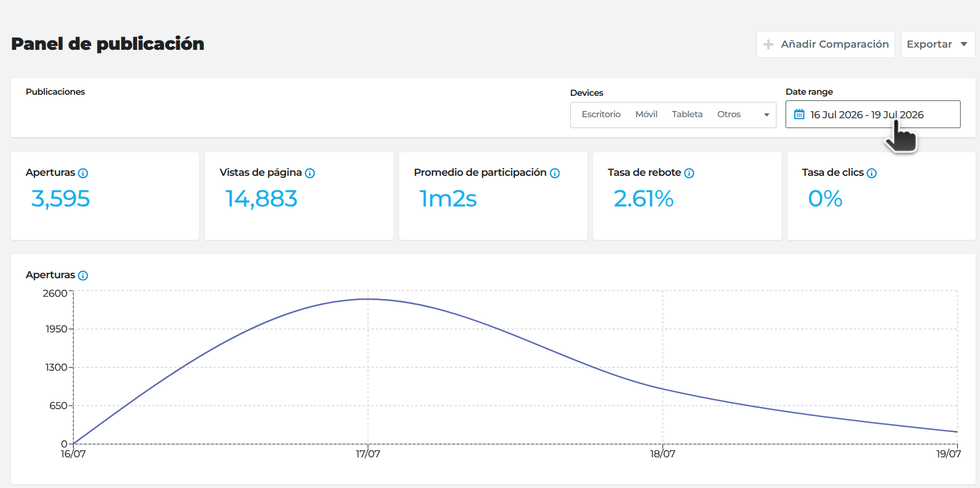The width and height of the screenshot is (980, 488).
Task: Click the plus icon on Añadir Comparación
Action: tap(768, 44)
